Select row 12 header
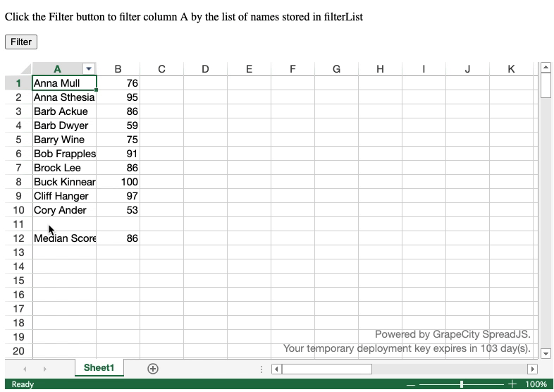Screen dimensions: 554x392 pyautogui.click(x=18, y=238)
